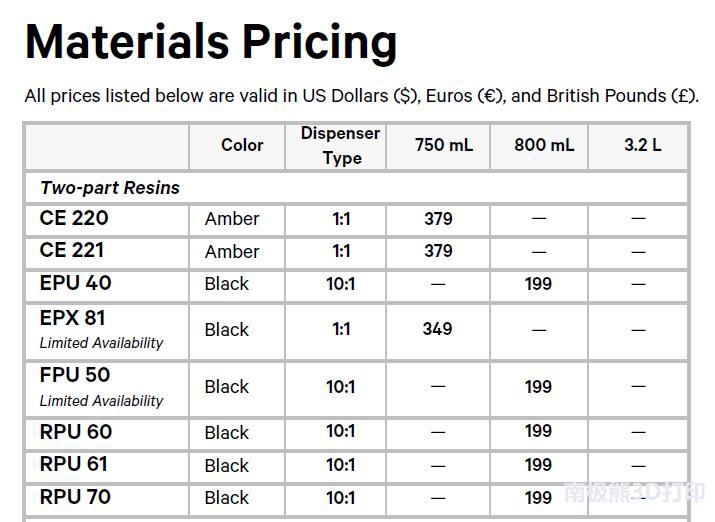715x522 pixels.
Task: Click the 199 price in EPU 40 row
Action: click(x=538, y=284)
